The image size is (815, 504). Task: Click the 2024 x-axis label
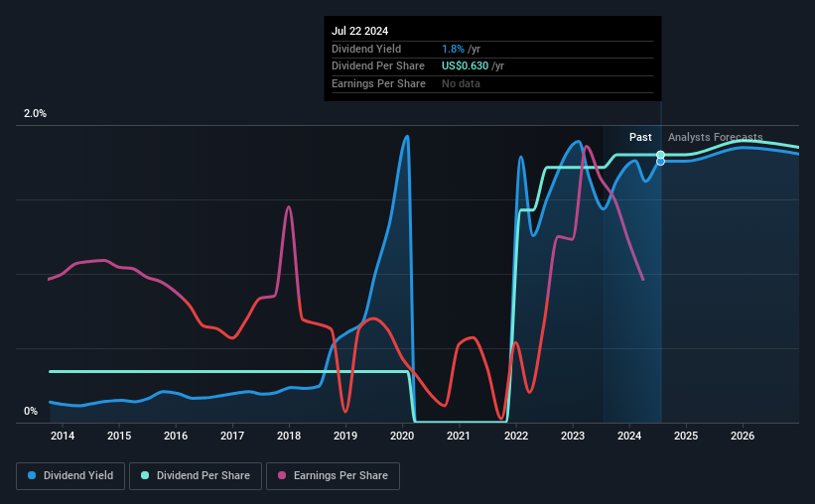(629, 436)
